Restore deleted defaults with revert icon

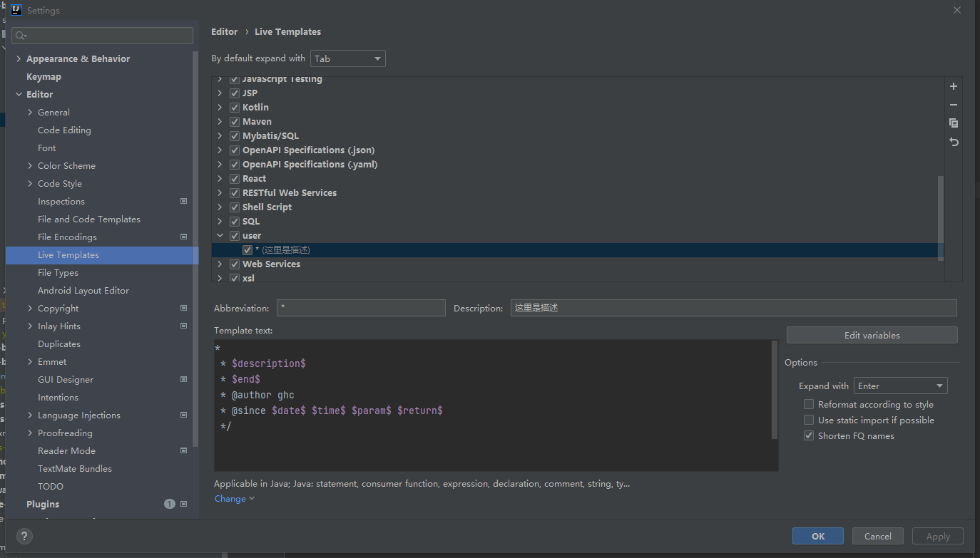[954, 142]
